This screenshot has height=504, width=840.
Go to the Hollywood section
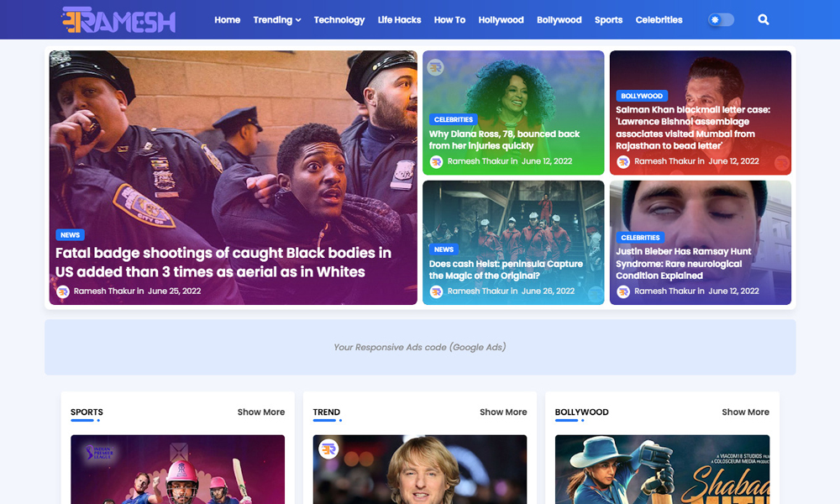501,20
